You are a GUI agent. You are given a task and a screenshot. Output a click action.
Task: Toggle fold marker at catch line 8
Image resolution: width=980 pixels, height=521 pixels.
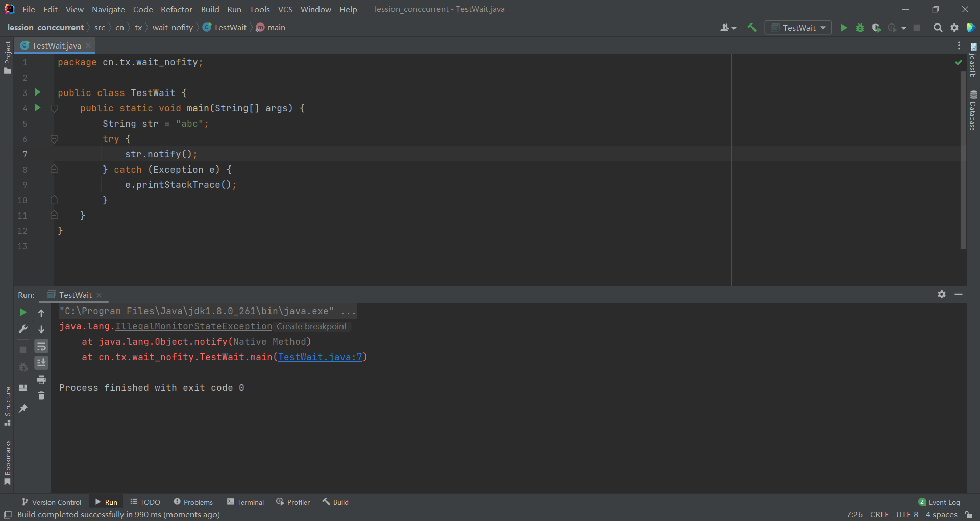(x=54, y=170)
